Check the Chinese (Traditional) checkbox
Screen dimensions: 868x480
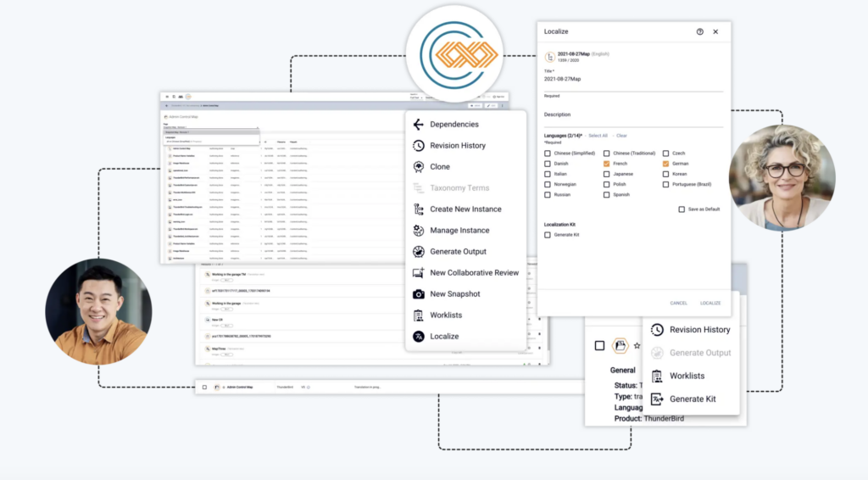[607, 153]
